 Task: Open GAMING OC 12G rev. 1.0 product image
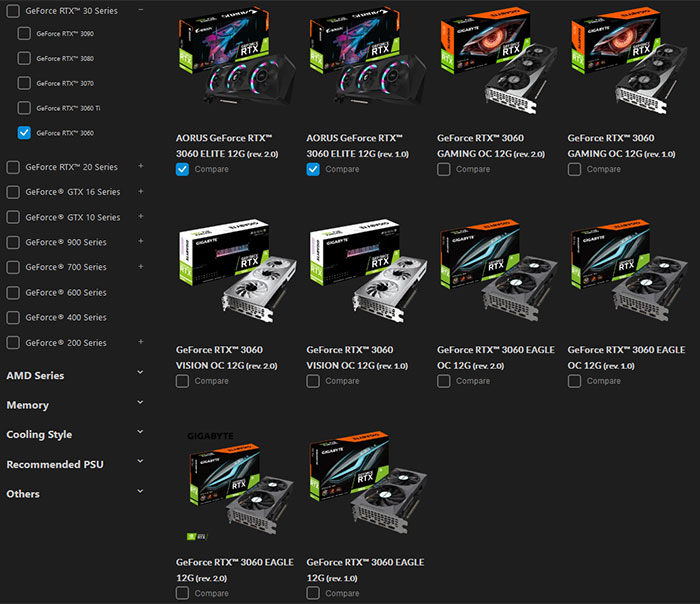(x=628, y=59)
